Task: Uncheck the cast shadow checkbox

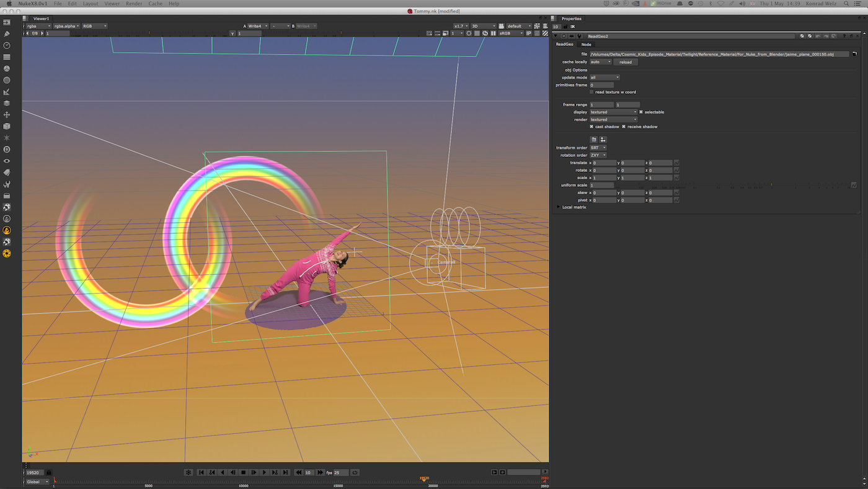Action: [x=591, y=127]
